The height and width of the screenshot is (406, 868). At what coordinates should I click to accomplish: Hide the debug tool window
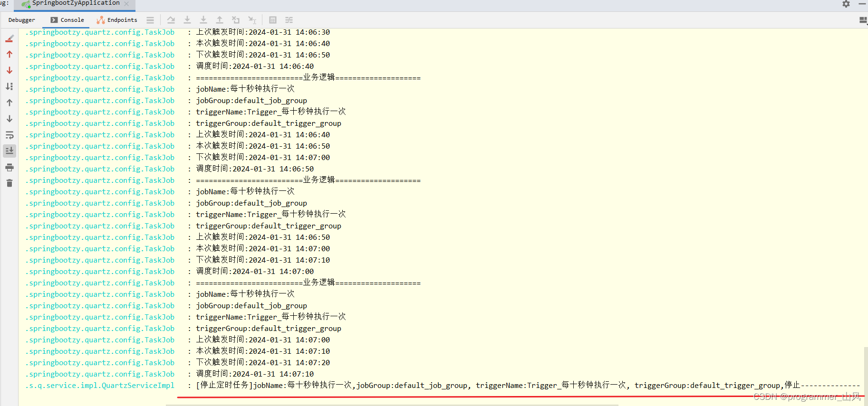(x=862, y=4)
